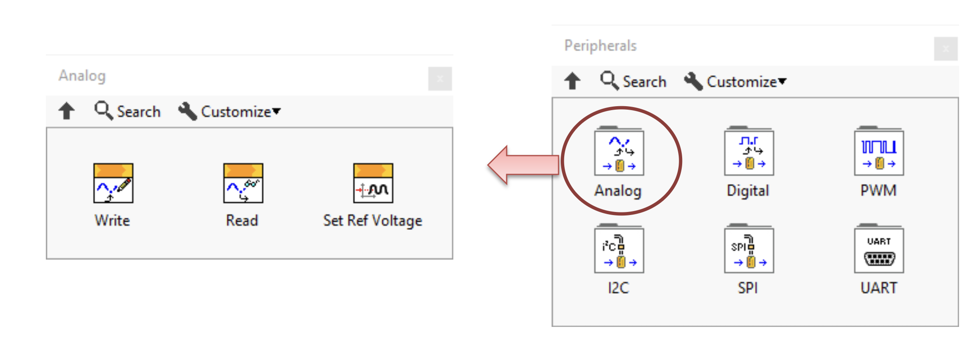Go up one level in Peripherals palette
Screen dimensions: 980x347
[572, 81]
